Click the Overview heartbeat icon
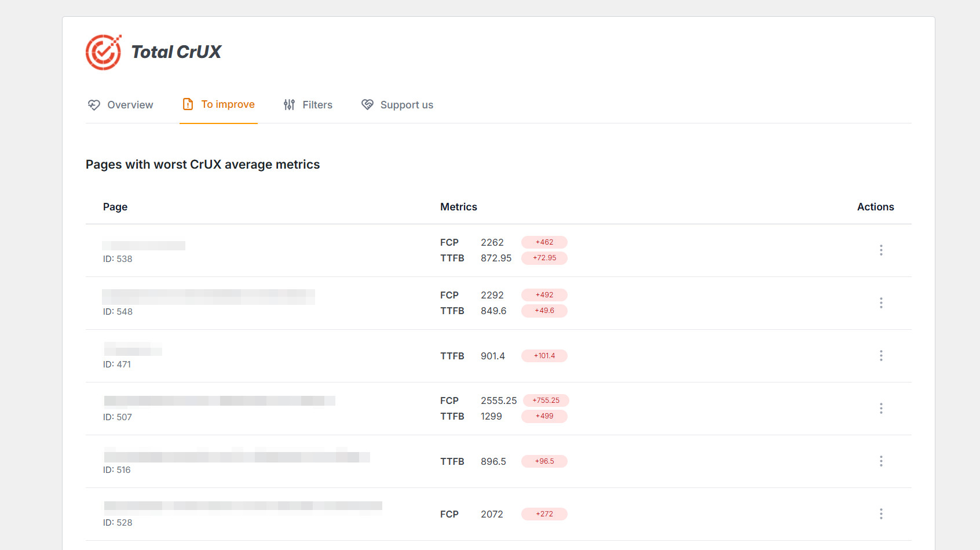This screenshot has height=550, width=980. tap(94, 105)
